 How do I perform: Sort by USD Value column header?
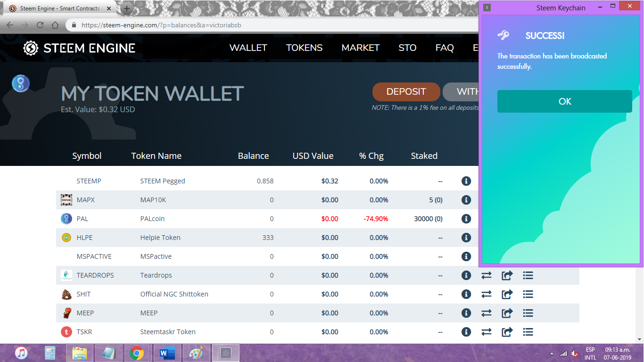coord(313,156)
